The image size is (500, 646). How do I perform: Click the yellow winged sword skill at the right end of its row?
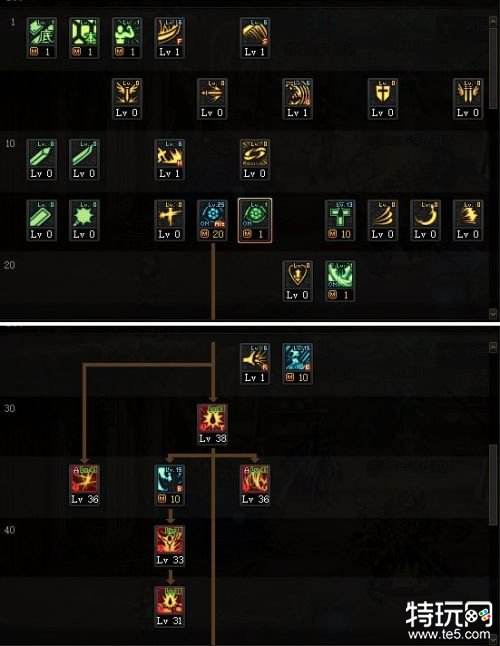[468, 99]
